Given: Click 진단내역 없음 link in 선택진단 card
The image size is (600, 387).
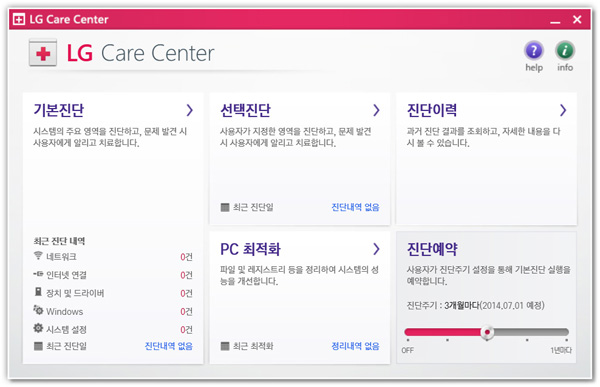Looking at the screenshot, I should [x=355, y=207].
